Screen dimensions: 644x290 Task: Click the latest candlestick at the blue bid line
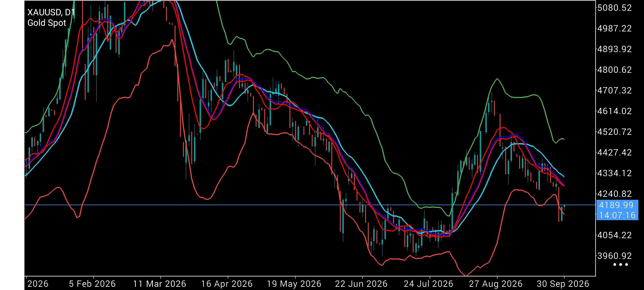click(x=565, y=207)
